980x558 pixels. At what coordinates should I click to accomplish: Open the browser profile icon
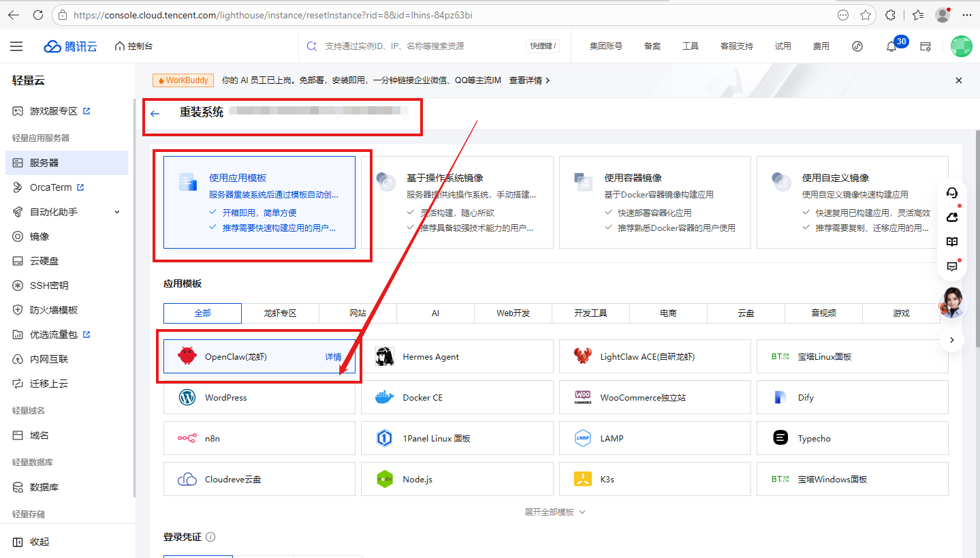pyautogui.click(x=943, y=15)
